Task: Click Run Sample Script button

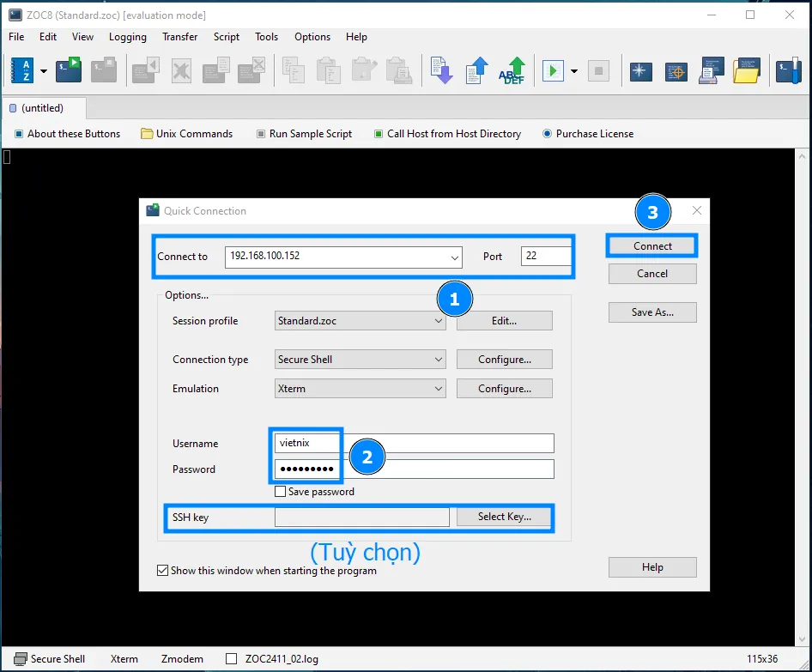Action: pos(305,134)
